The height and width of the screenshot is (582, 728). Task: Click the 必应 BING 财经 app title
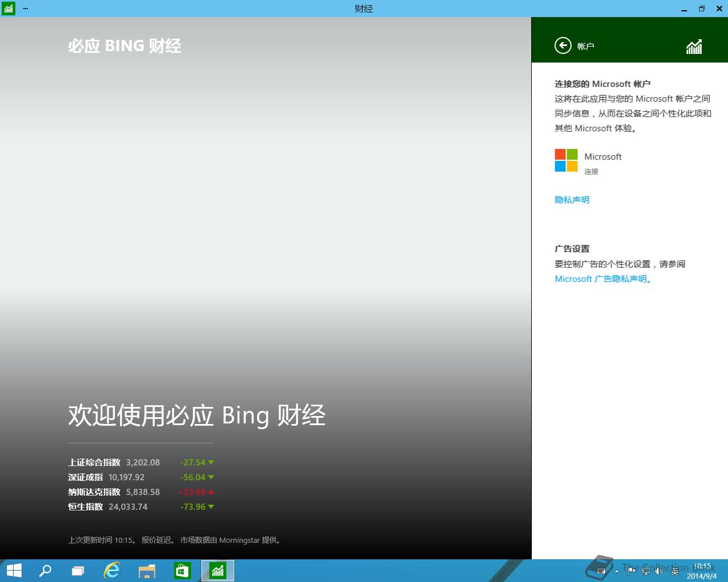tap(125, 46)
